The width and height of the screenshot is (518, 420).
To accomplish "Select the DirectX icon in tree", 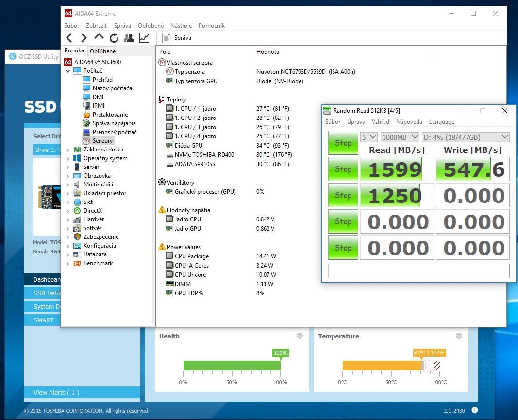I will coord(77,211).
